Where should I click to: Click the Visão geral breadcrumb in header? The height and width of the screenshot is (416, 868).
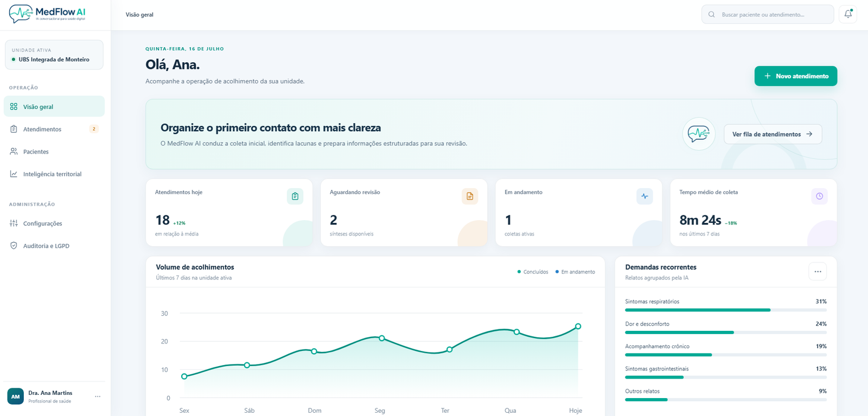[x=139, y=15]
